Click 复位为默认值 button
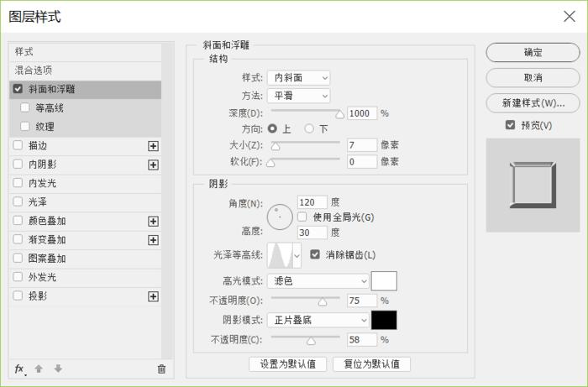The image size is (588, 387). pos(371,364)
